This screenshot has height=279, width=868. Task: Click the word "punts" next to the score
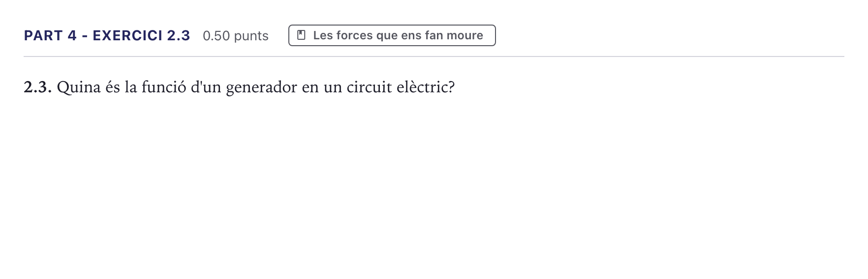click(251, 36)
